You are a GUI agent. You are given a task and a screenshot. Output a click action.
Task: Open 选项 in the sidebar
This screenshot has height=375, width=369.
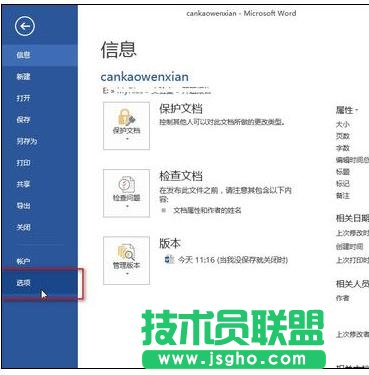[x=40, y=283]
